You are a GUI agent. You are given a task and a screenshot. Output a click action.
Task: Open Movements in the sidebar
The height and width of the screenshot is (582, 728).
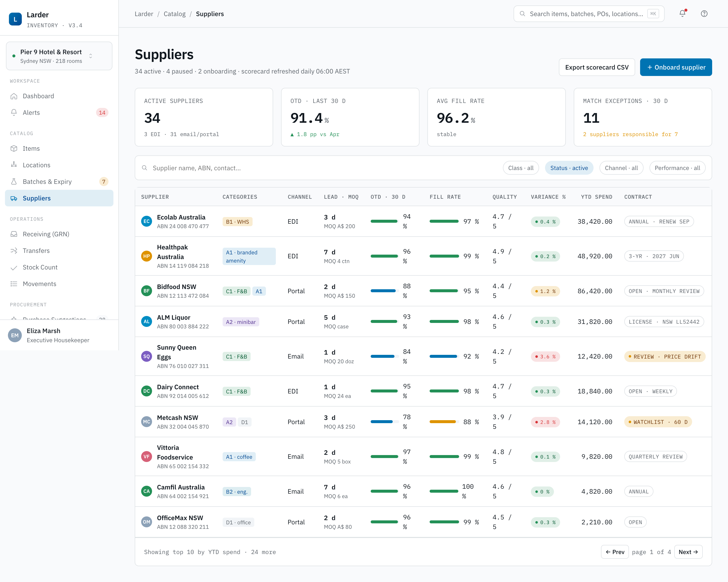(x=59, y=284)
